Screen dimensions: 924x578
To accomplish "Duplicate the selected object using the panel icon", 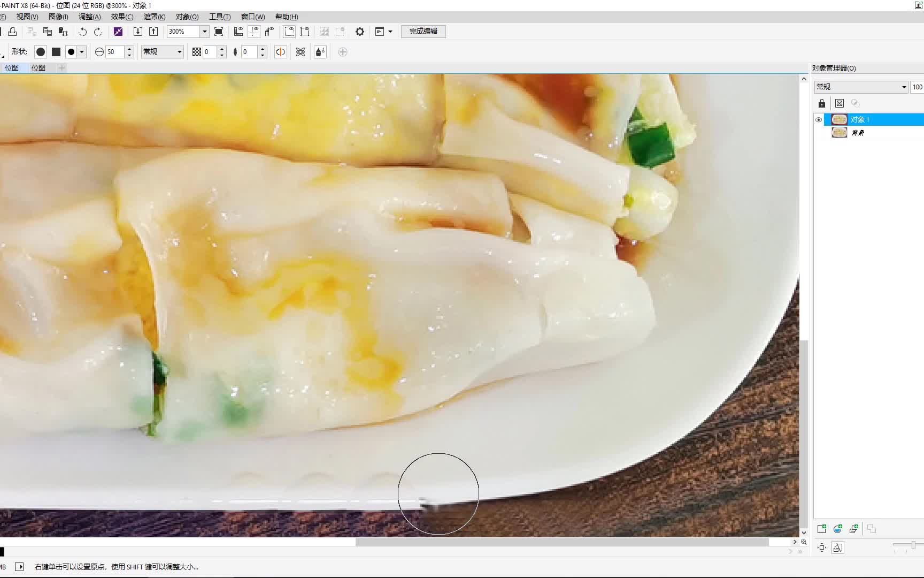I will pos(853,529).
